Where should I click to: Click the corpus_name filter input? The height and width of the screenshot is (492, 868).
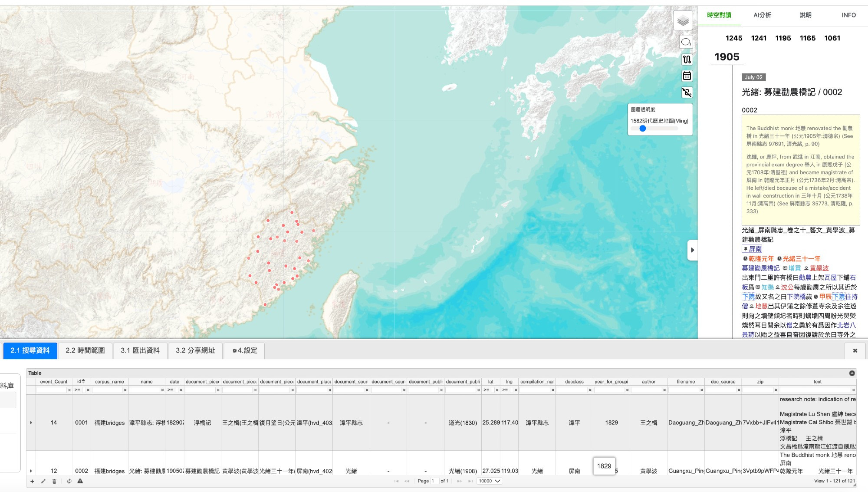(x=107, y=390)
